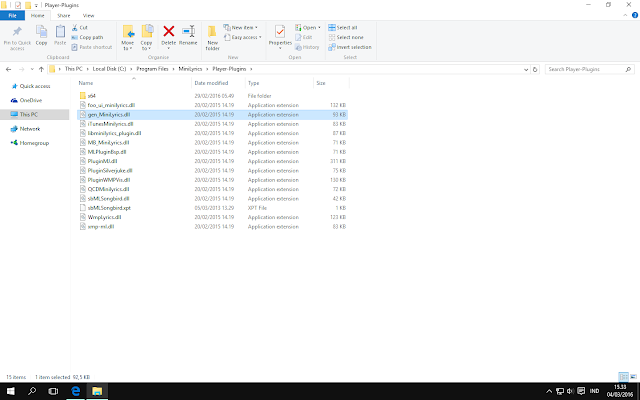The width and height of the screenshot is (640, 400).
Task: Switch to the View ribbon tab
Action: (89, 16)
